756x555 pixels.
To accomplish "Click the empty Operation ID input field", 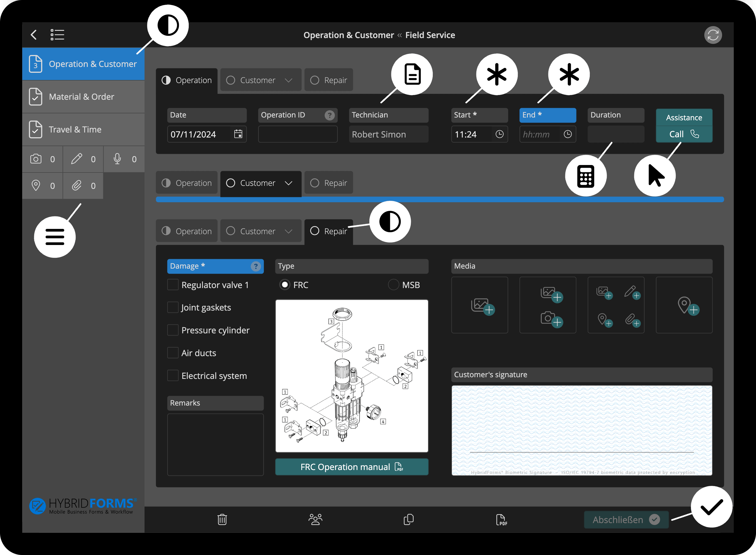I will point(297,134).
